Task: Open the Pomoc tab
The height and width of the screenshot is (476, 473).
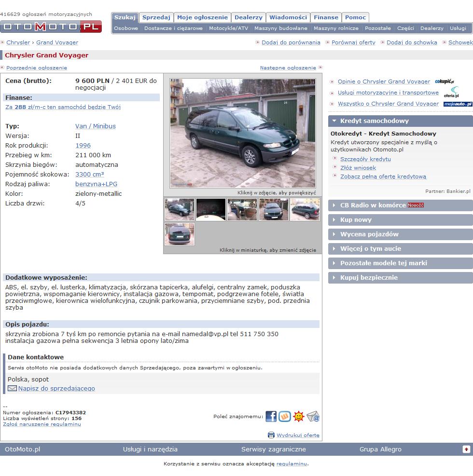Action: (x=355, y=17)
